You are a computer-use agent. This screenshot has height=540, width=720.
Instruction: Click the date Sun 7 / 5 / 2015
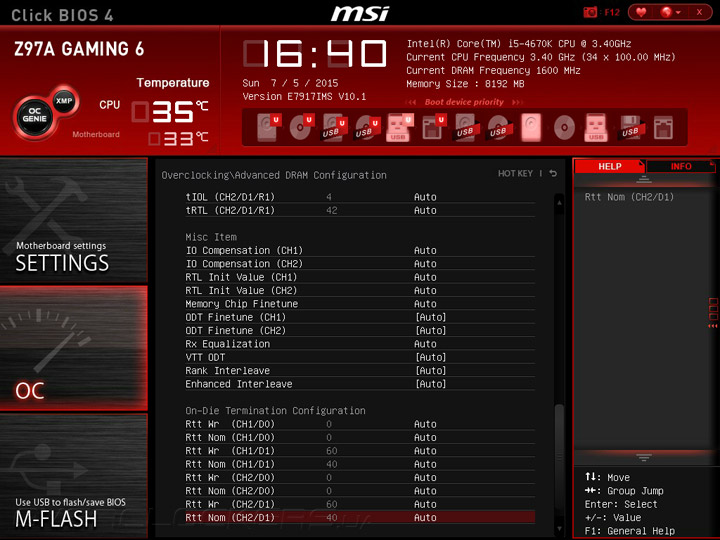pyautogui.click(x=290, y=83)
